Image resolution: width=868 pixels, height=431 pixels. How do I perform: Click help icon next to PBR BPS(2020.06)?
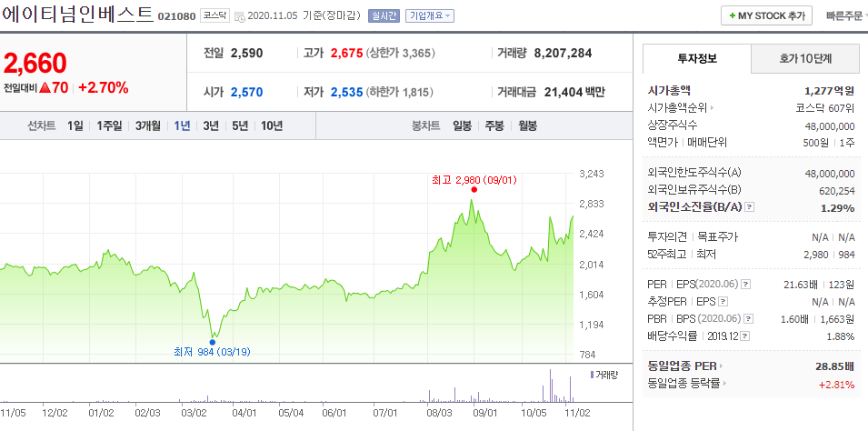748,318
